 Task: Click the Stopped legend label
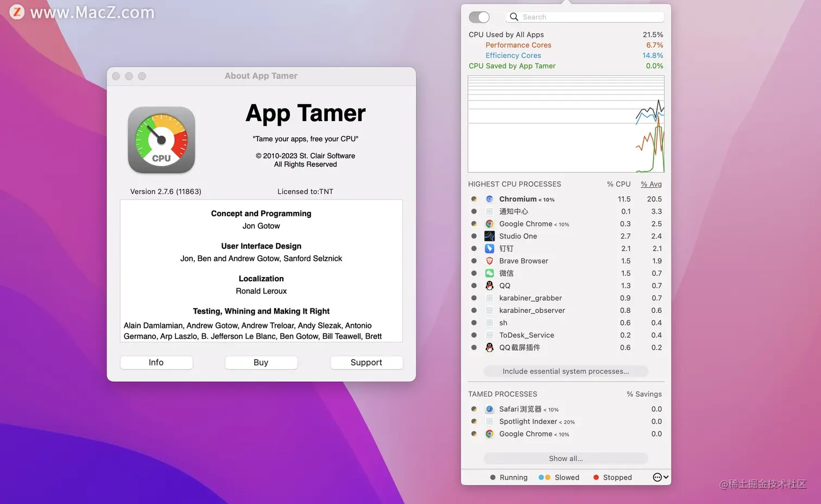617,477
